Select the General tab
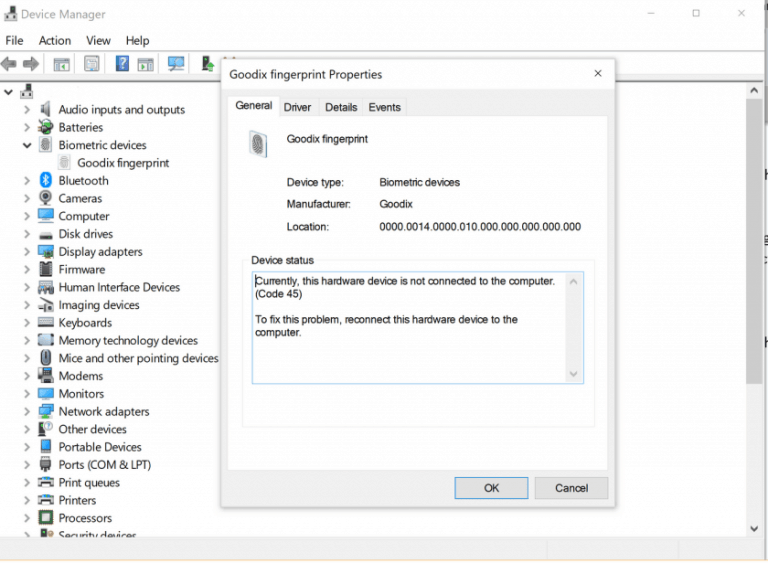 click(253, 105)
